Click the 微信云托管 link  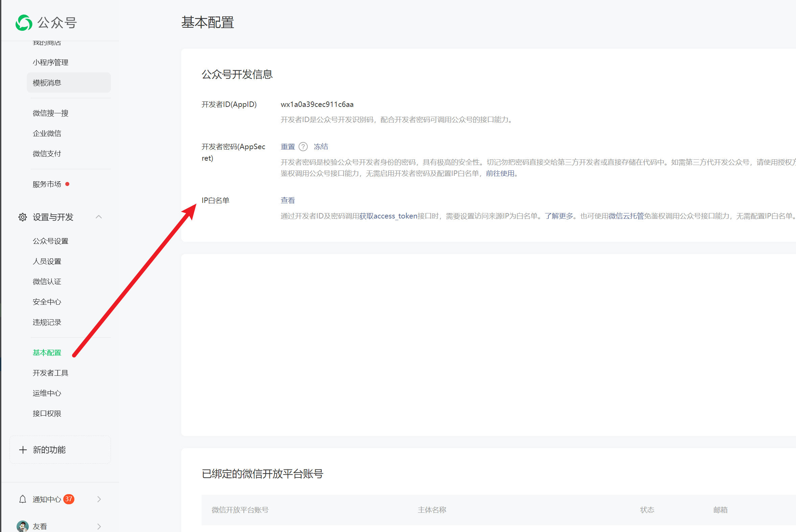pyautogui.click(x=626, y=216)
